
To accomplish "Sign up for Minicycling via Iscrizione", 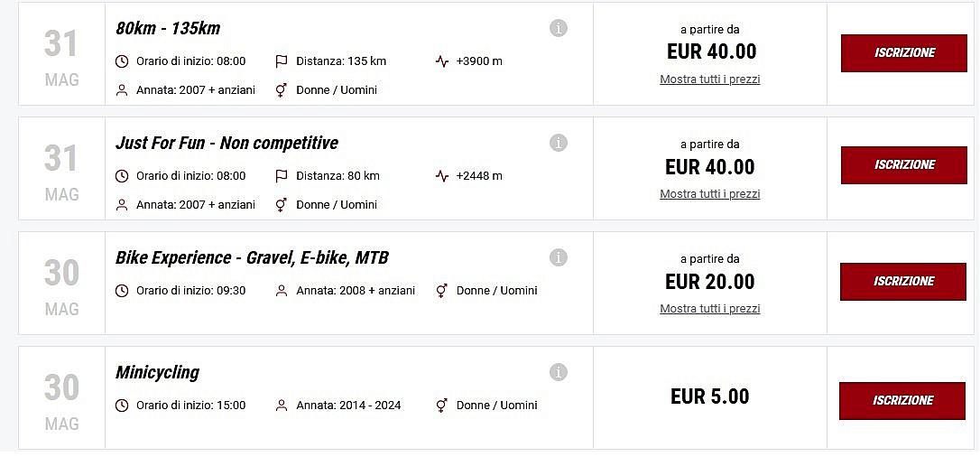I will pos(902,401).
